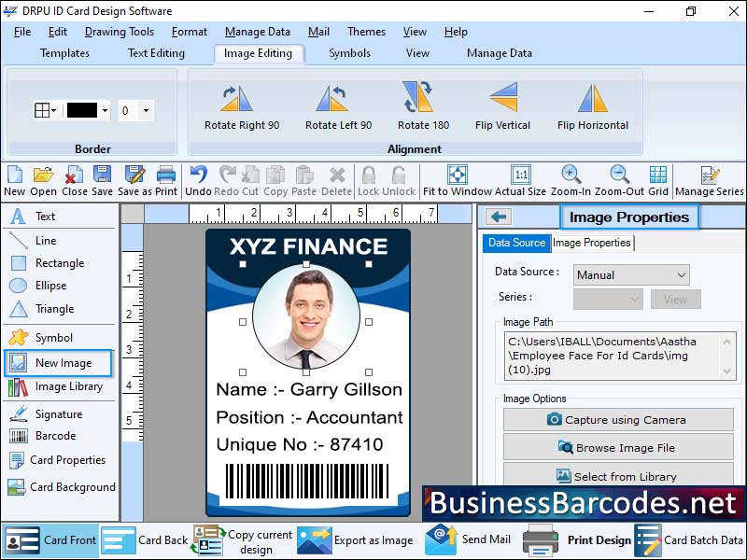The image size is (747, 560).
Task: Expand the border width dropdown
Action: (147, 111)
